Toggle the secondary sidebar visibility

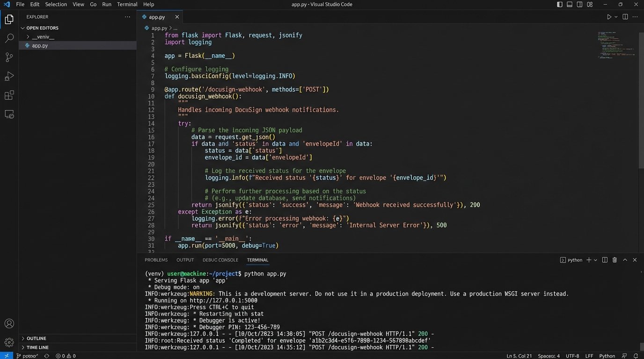click(579, 4)
